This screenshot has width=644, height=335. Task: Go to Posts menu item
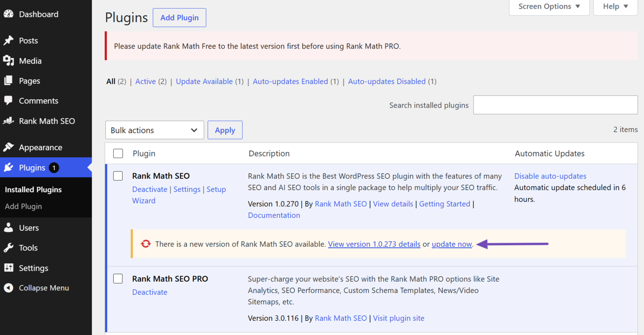click(29, 40)
